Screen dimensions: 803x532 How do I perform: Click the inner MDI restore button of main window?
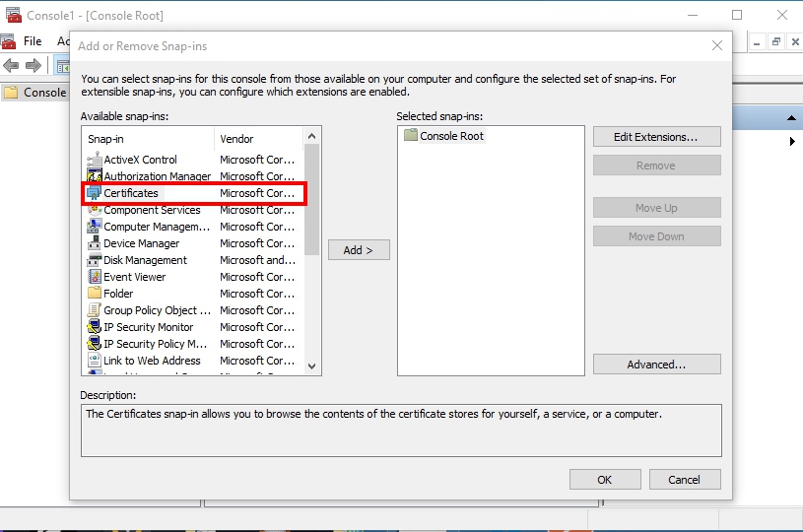(775, 42)
